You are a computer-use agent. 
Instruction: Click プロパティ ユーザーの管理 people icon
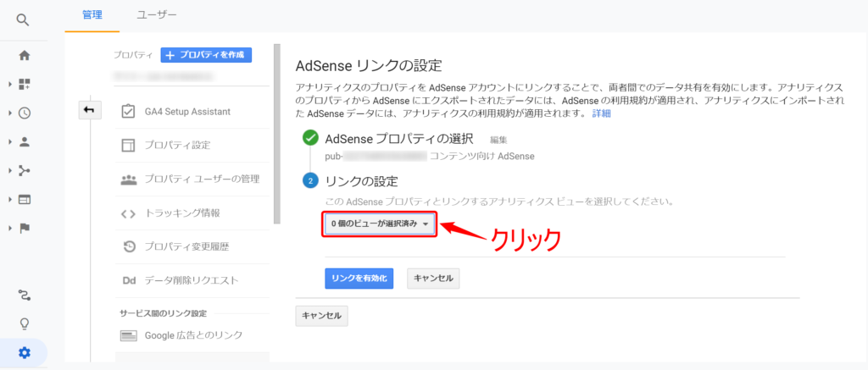pos(129,179)
